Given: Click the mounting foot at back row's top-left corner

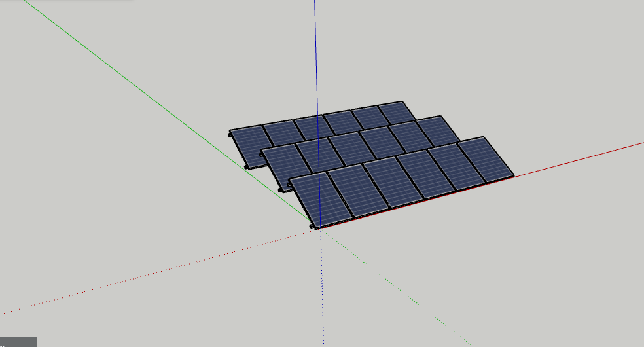Looking at the screenshot, I should (230, 134).
